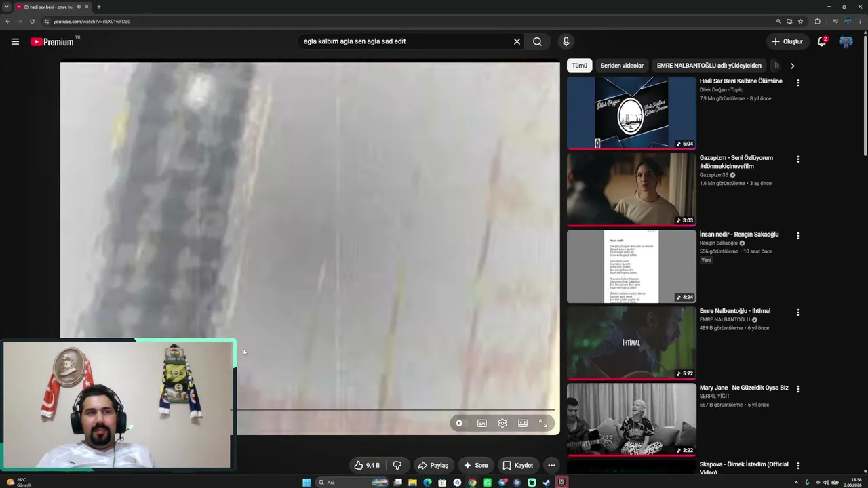Toggle subtitles in video player
The width and height of the screenshot is (868, 488).
[x=482, y=423]
